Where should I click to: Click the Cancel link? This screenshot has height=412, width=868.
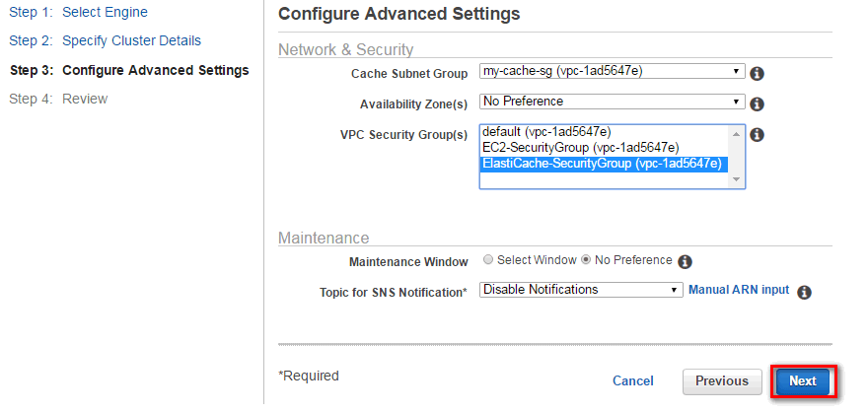[x=632, y=381]
